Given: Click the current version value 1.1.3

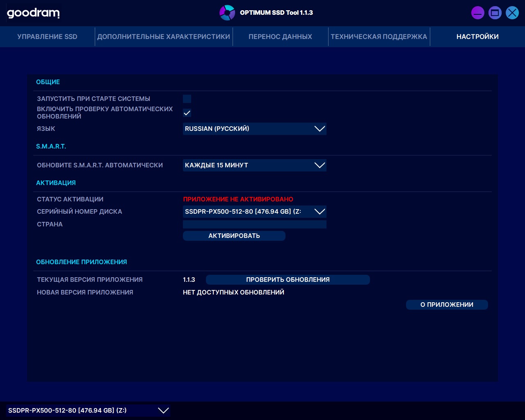Looking at the screenshot, I should tap(189, 280).
